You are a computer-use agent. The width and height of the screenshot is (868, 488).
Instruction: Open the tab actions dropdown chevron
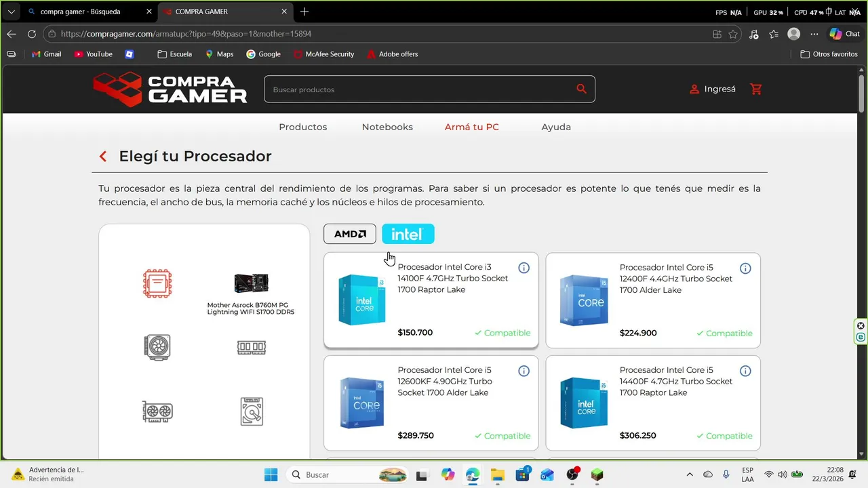(11, 12)
